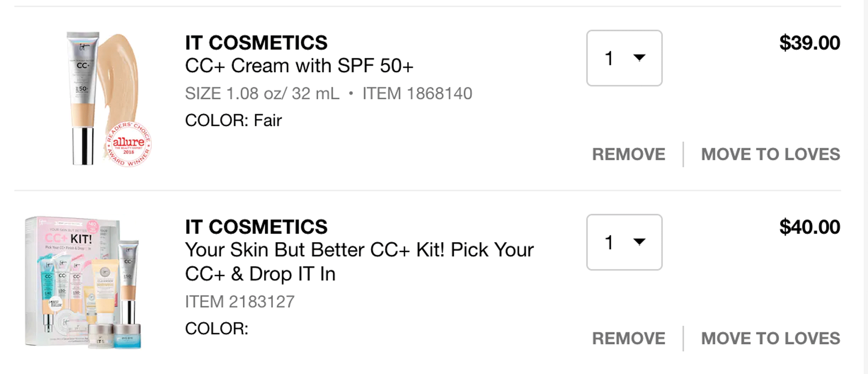Viewport: 868px width, 374px height.
Task: Click the ITEM 1868140 number
Action: click(x=417, y=93)
